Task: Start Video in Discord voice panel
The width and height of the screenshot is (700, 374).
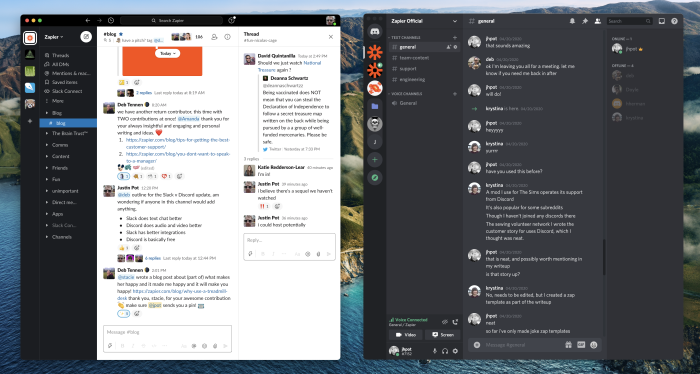Action: (x=406, y=335)
